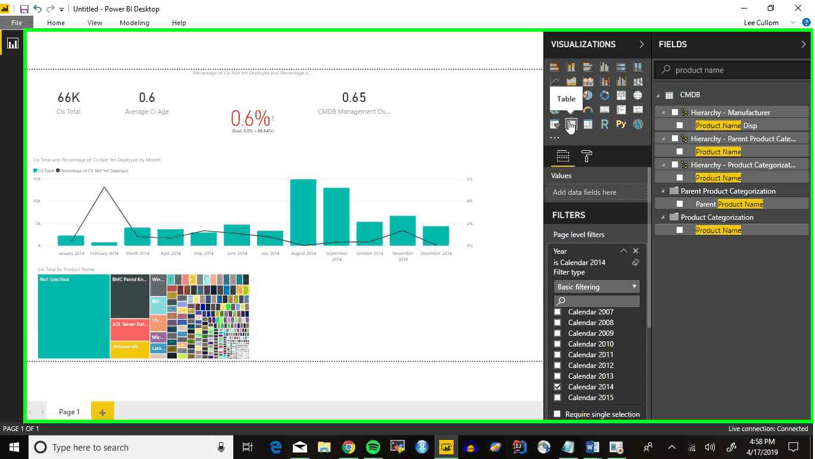Viewport: 815px width, 459px height.
Task: Open the Lee Cullom account dropdown arrow
Action: pyautogui.click(x=793, y=22)
